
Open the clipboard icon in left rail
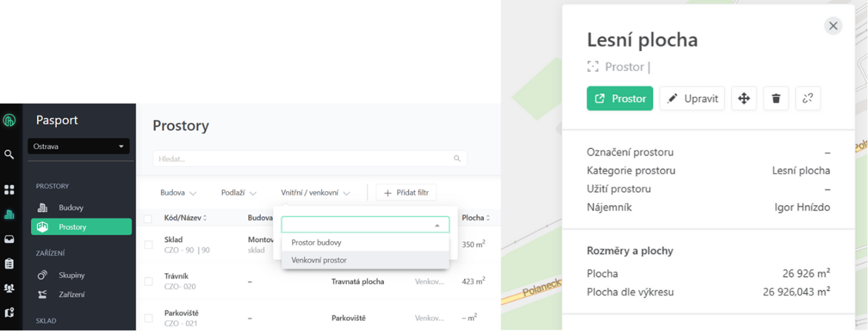click(9, 264)
